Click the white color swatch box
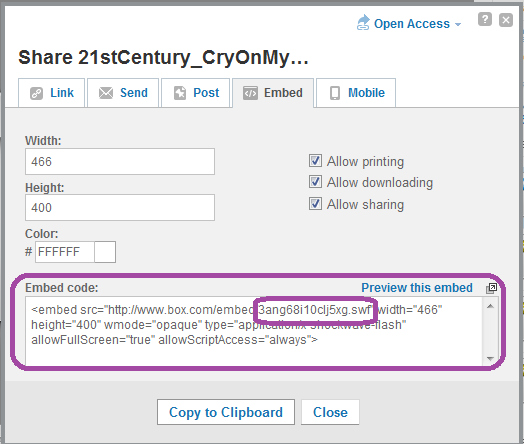The width and height of the screenshot is (524, 444). (105, 252)
